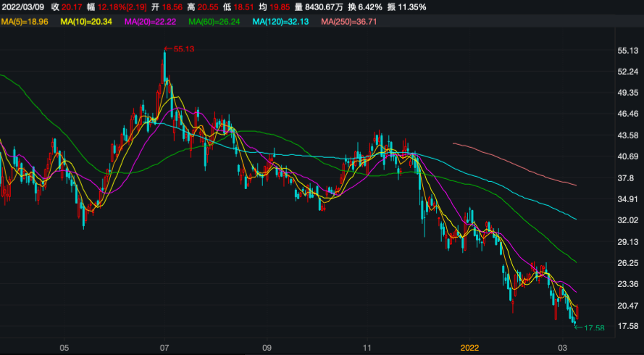Select the 07 month label on time axis

click(x=165, y=348)
